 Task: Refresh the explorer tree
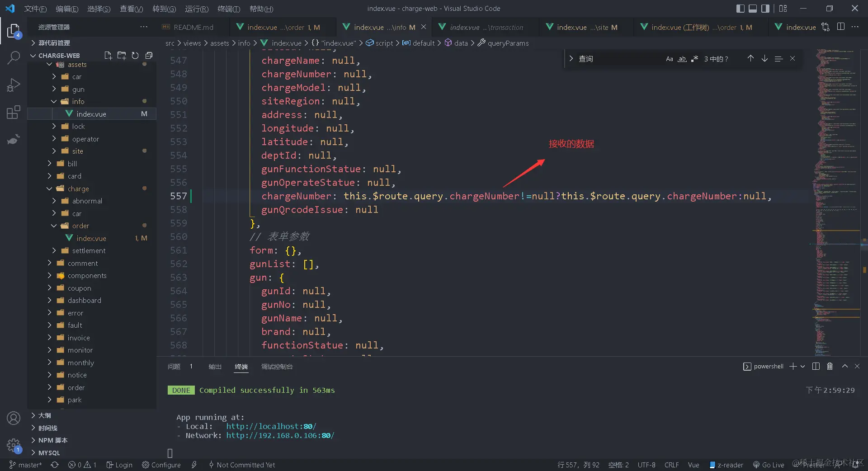point(135,56)
